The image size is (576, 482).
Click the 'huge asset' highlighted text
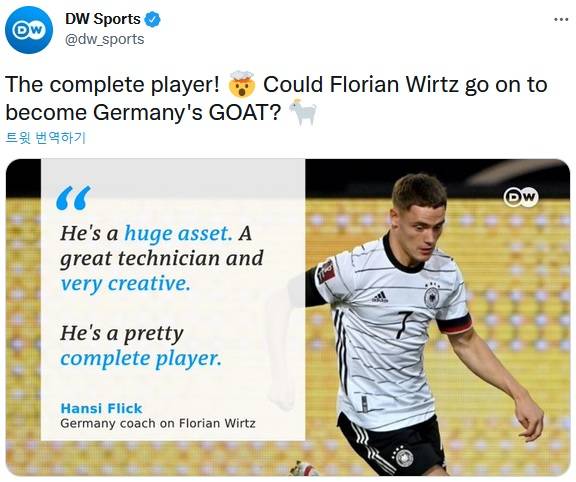tap(178, 234)
